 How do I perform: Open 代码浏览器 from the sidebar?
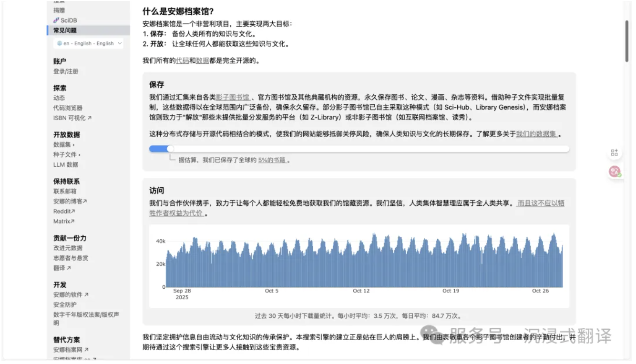tap(68, 108)
